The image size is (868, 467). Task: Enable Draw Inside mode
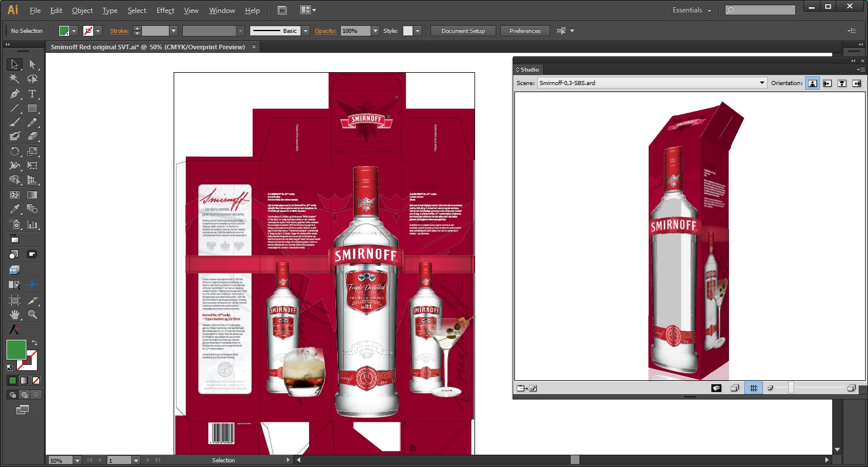pos(36,394)
